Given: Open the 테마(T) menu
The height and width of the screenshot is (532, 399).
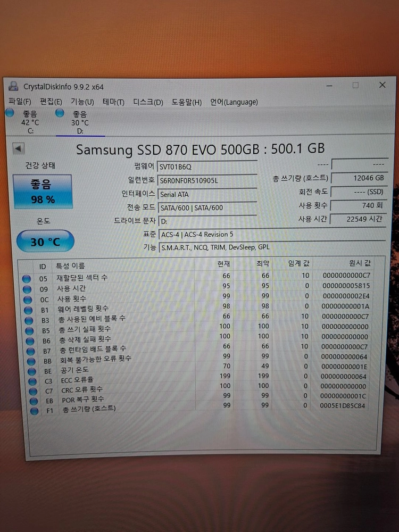Looking at the screenshot, I should 113,102.
